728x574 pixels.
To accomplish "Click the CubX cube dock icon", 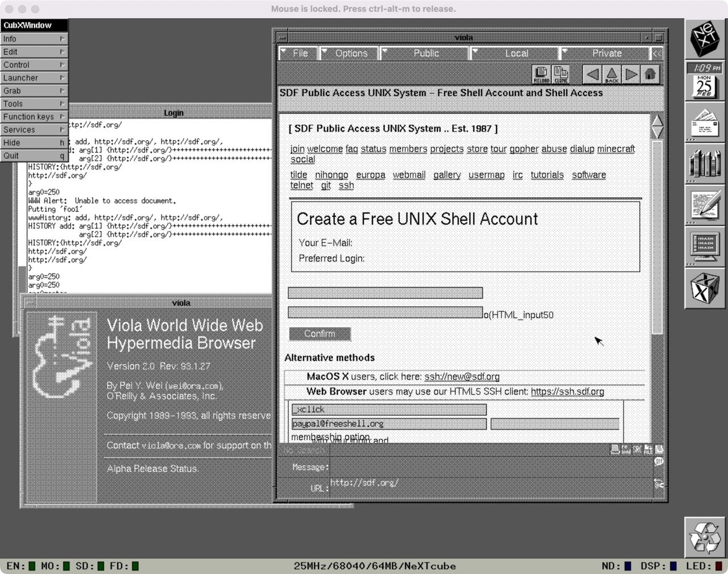I will (x=705, y=288).
